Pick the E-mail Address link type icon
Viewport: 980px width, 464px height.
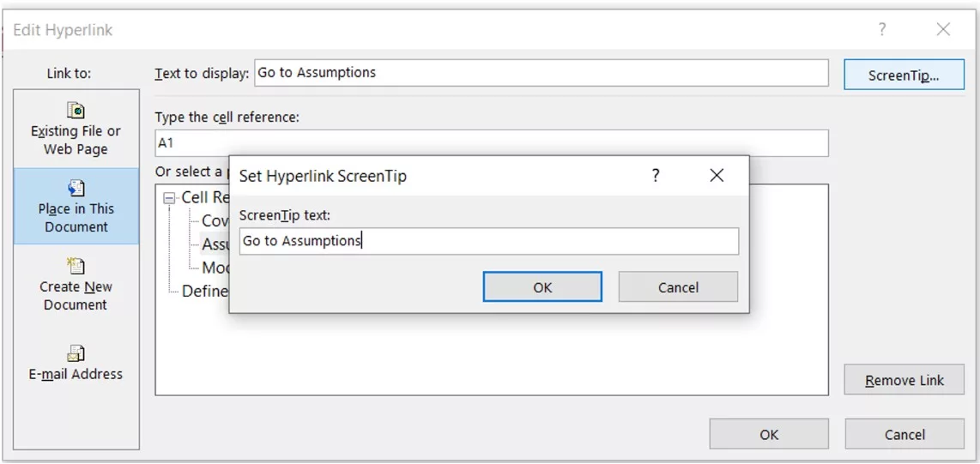(x=76, y=353)
